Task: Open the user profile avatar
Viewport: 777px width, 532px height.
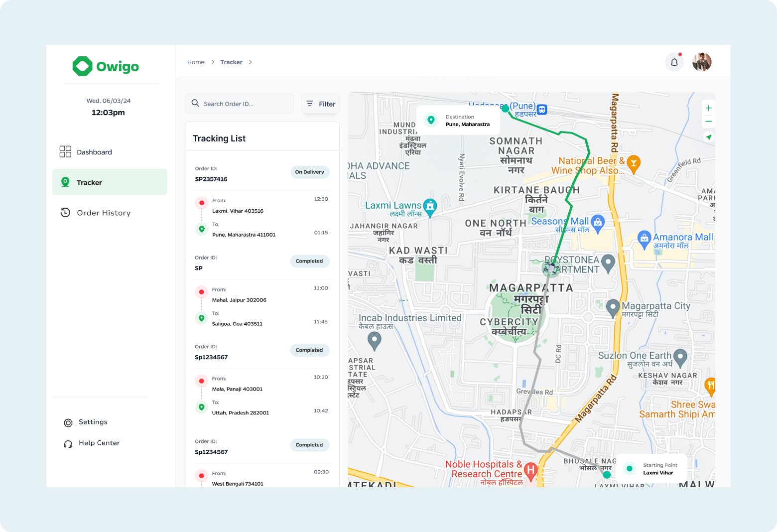Action: [702, 62]
